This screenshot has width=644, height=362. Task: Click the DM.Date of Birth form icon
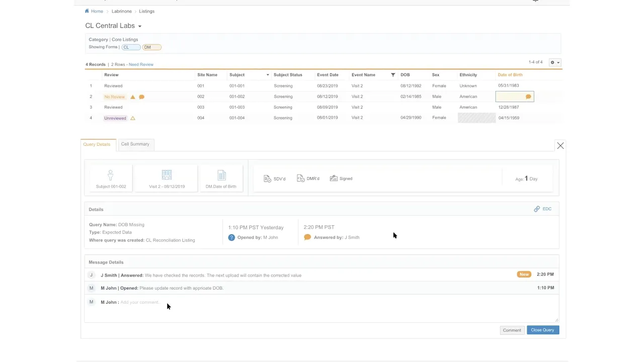coord(221,175)
